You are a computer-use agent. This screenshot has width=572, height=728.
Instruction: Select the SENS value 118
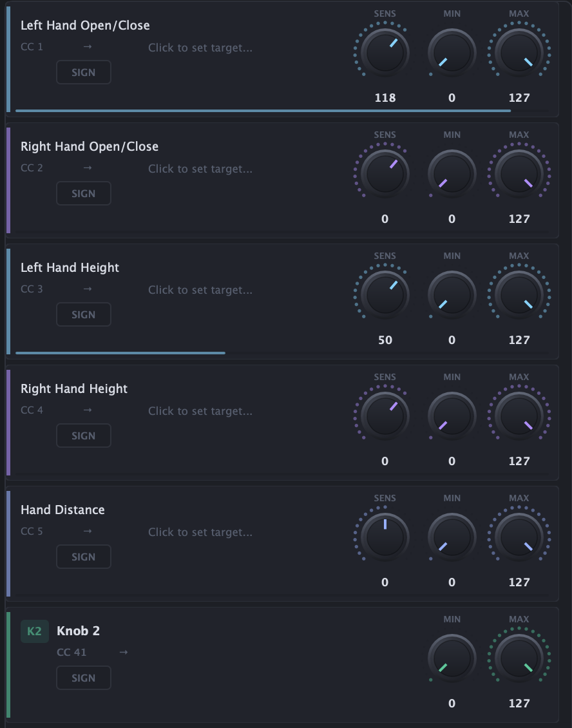(x=385, y=98)
